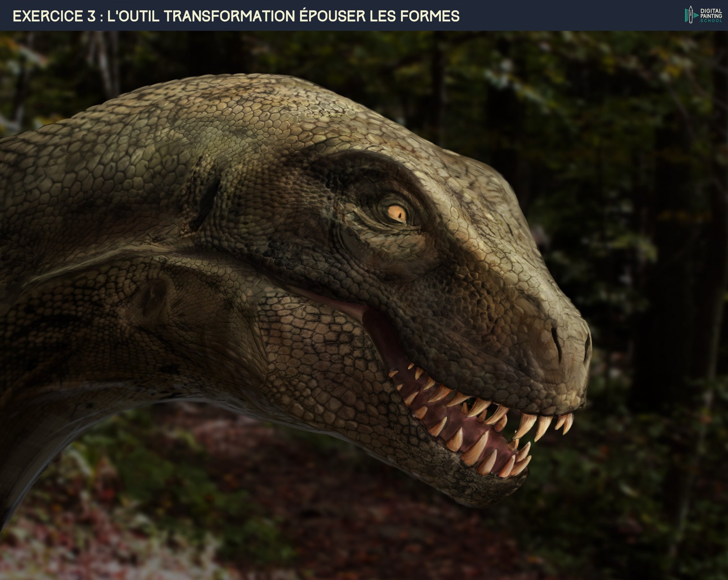
Task: Click the words 'ÉPOUSER LES FORMES' in title
Action: pos(379,16)
